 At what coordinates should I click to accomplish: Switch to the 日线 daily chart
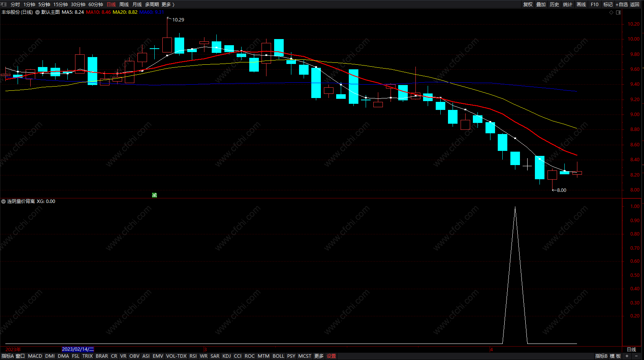(x=111, y=4)
